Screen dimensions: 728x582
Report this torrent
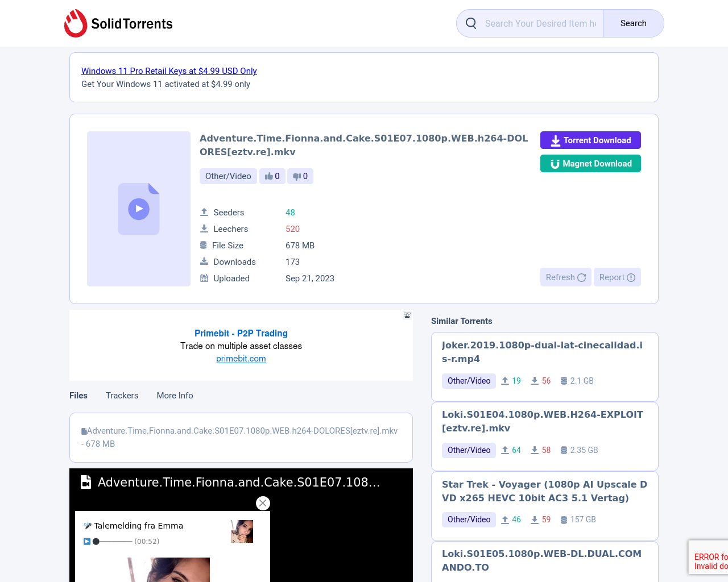click(x=617, y=277)
